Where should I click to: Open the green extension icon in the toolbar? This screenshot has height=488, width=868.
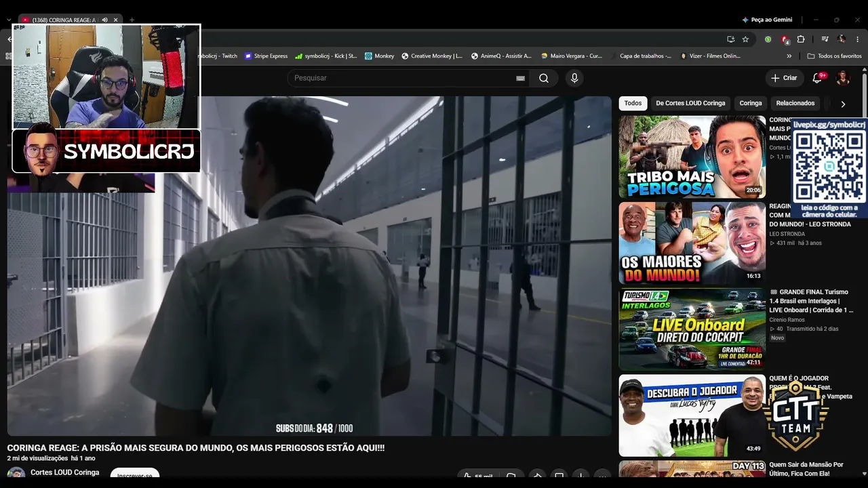[768, 39]
